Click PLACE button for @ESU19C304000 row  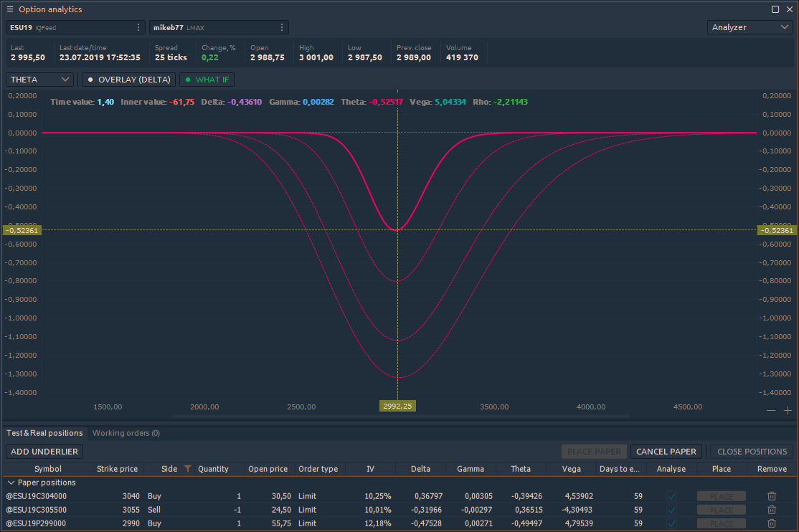[721, 496]
